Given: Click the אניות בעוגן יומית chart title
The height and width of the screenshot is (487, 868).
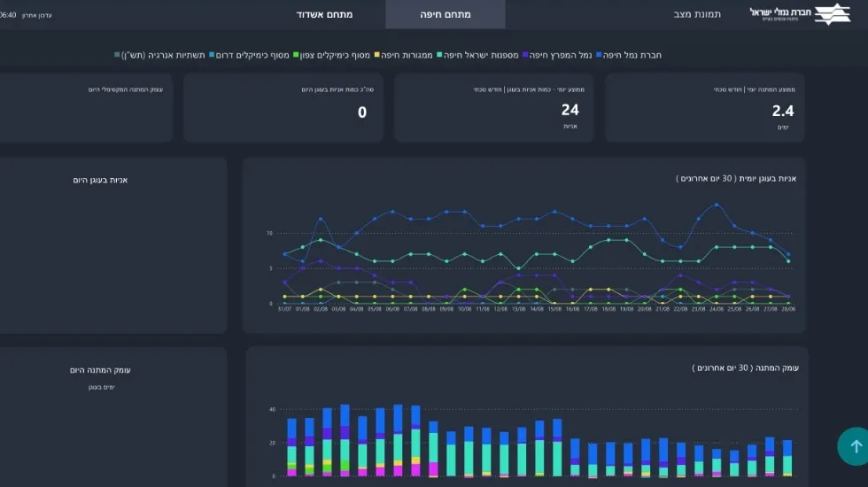Looking at the screenshot, I should tap(736, 178).
